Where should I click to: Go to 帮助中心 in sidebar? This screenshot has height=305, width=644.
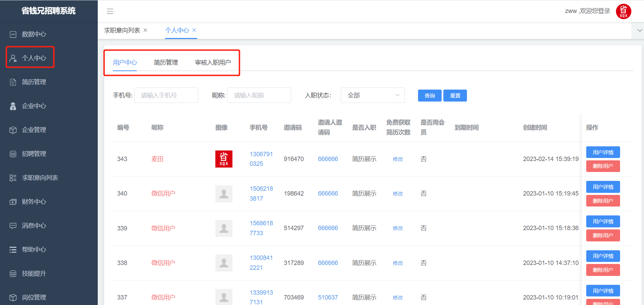click(x=34, y=250)
